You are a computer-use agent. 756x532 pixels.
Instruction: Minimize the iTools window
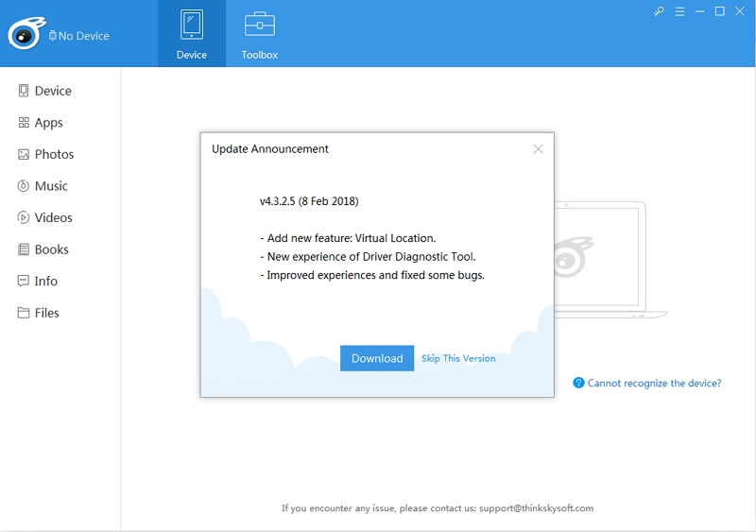699,11
